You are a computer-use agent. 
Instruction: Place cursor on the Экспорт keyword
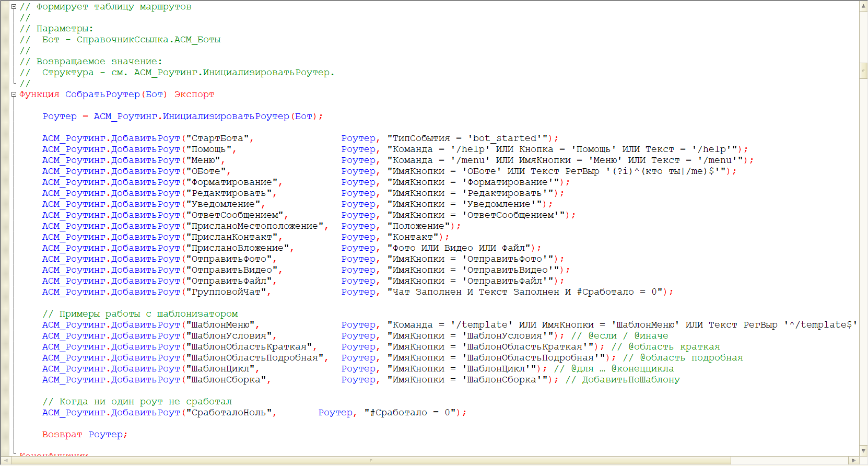pyautogui.click(x=194, y=95)
